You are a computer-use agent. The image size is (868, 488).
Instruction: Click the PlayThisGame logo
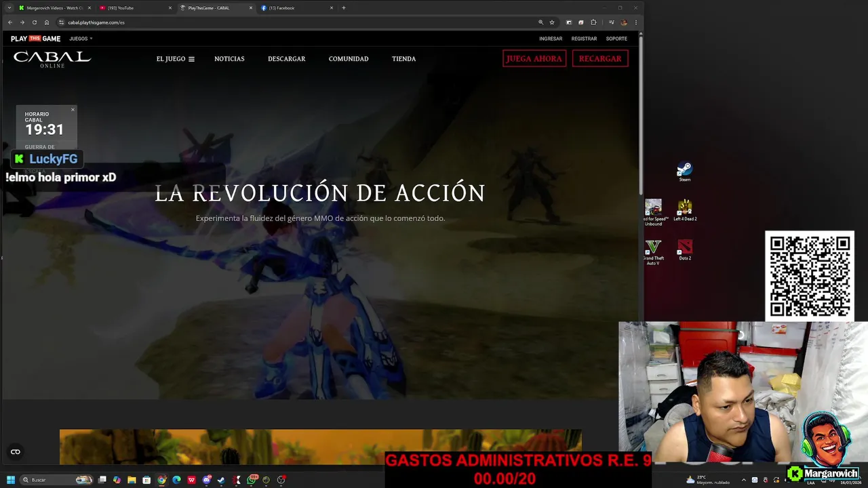pos(35,39)
